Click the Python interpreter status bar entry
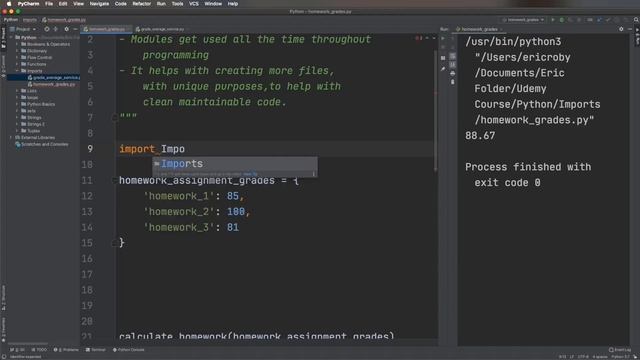Screen dimensions: 640x360 pos(620,357)
